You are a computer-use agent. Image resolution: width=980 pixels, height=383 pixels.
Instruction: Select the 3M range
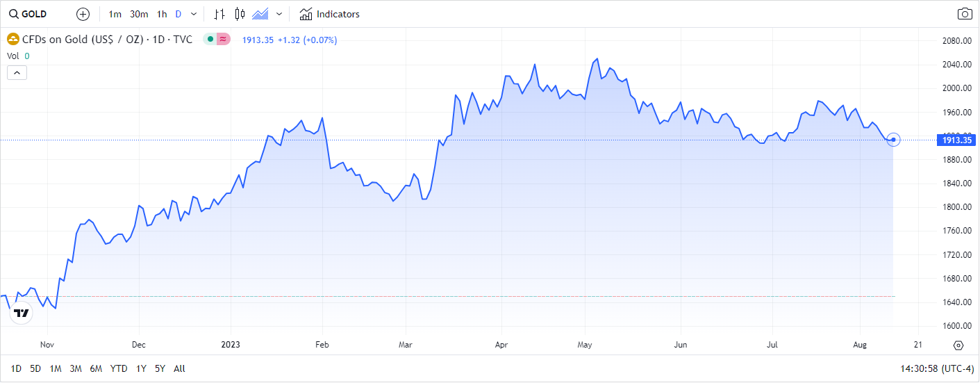pos(76,369)
